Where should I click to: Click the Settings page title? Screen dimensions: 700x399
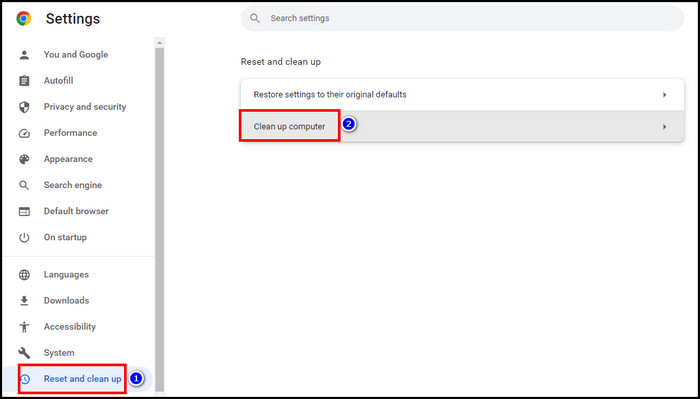73,19
